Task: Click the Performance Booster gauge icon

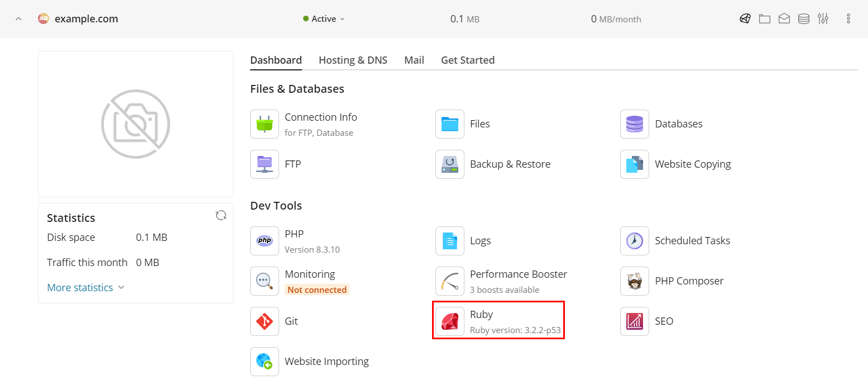Action: pyautogui.click(x=450, y=281)
